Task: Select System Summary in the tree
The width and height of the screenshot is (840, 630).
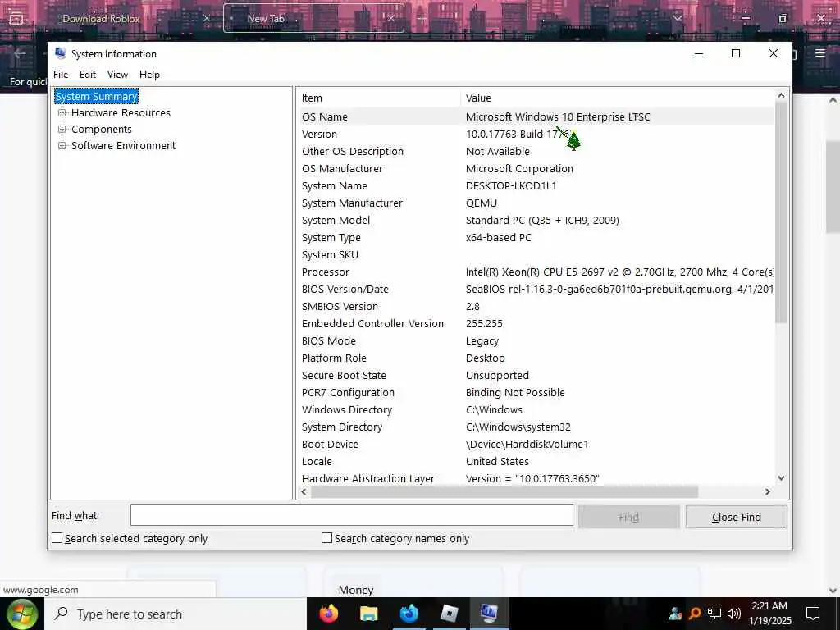Action: pyautogui.click(x=97, y=97)
